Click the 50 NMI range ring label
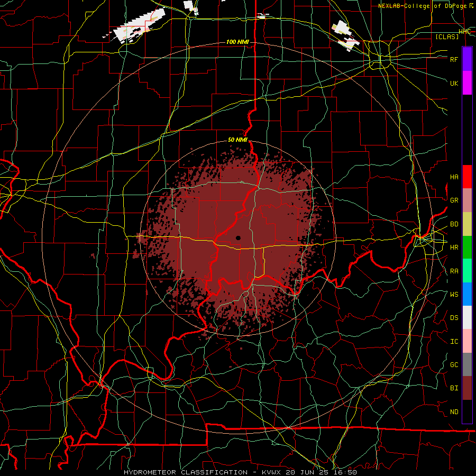The image size is (476, 476). (x=237, y=140)
